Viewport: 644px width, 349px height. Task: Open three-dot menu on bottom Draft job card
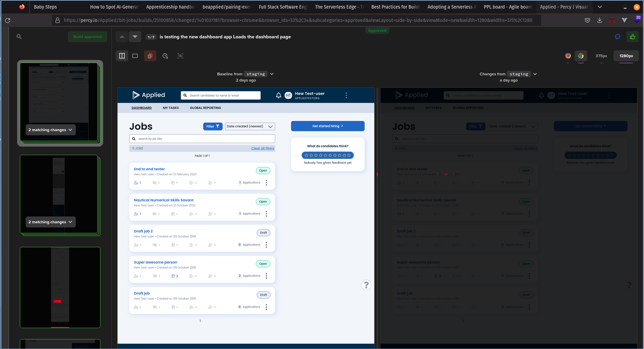[266, 307]
